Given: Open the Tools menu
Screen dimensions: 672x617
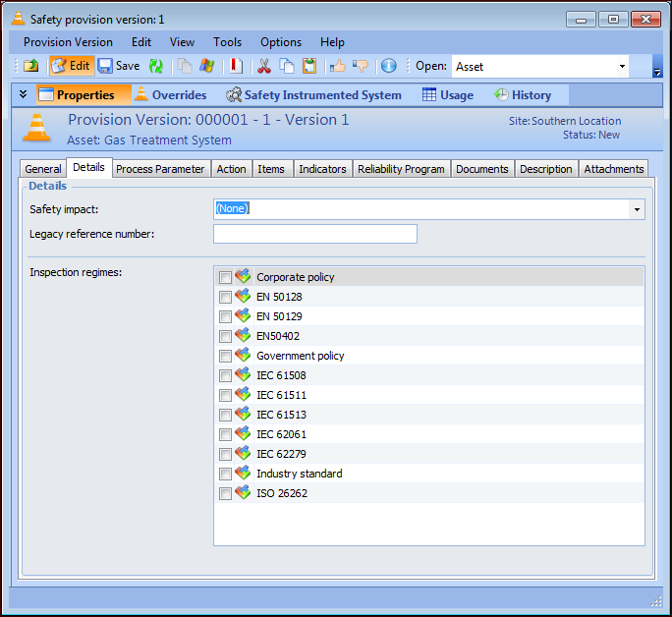Looking at the screenshot, I should 227,42.
